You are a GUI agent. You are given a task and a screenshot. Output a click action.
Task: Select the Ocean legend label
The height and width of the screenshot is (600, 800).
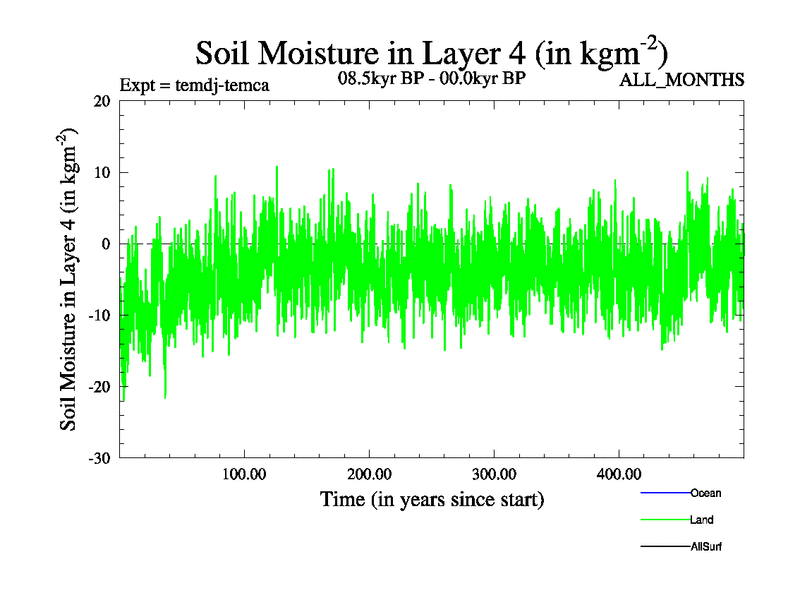point(705,493)
